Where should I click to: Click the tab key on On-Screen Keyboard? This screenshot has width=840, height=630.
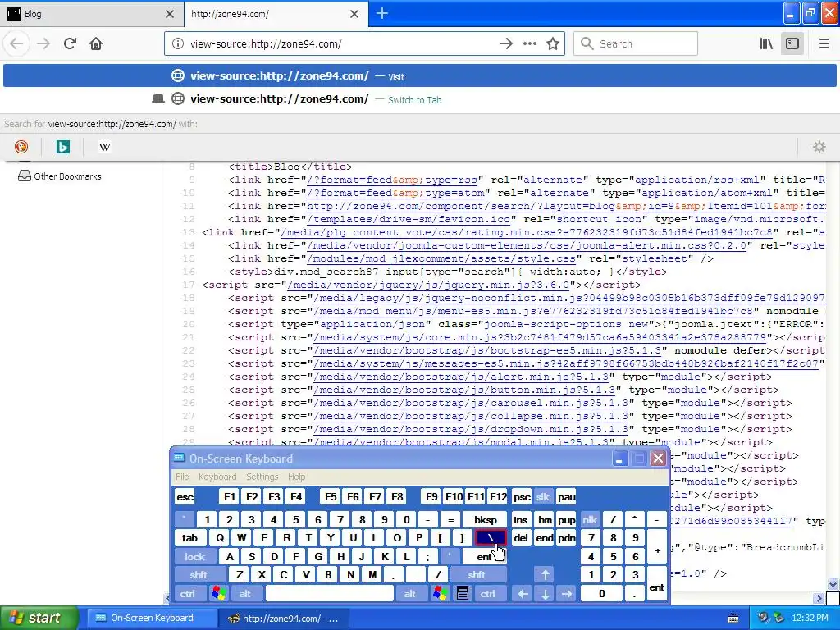pos(190,538)
